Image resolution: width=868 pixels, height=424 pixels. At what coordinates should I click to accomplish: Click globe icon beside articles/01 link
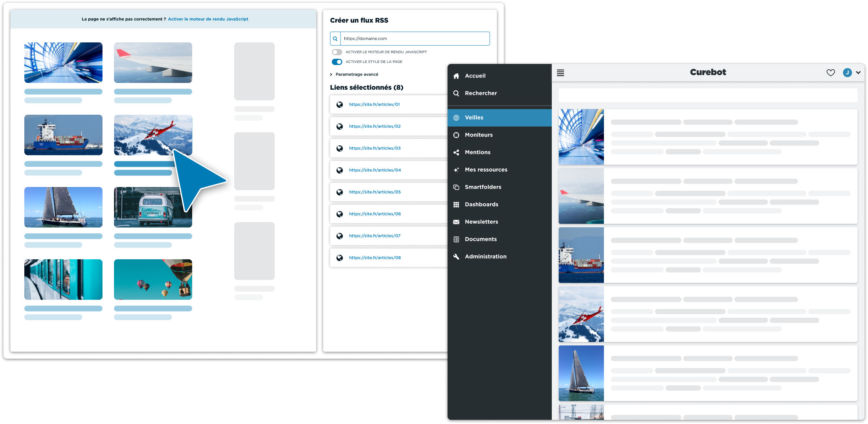coord(340,105)
